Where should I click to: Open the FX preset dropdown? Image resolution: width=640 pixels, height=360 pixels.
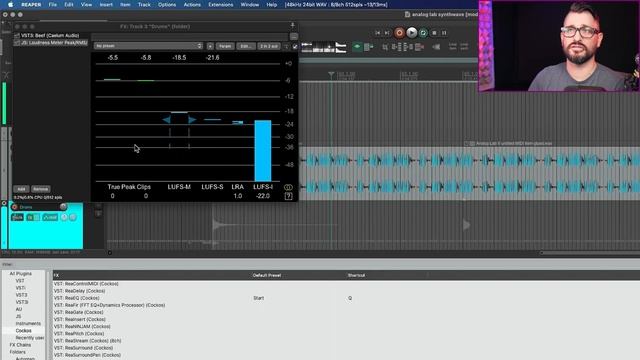tap(148, 46)
